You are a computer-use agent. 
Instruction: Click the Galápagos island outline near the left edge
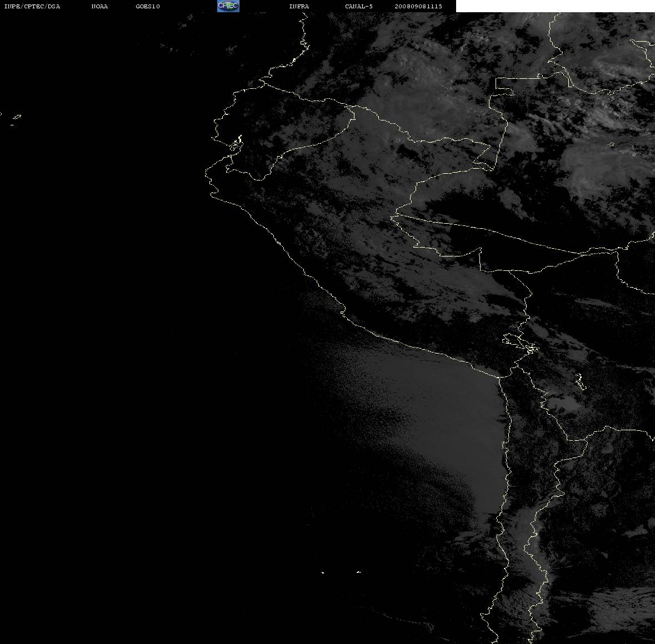point(16,117)
